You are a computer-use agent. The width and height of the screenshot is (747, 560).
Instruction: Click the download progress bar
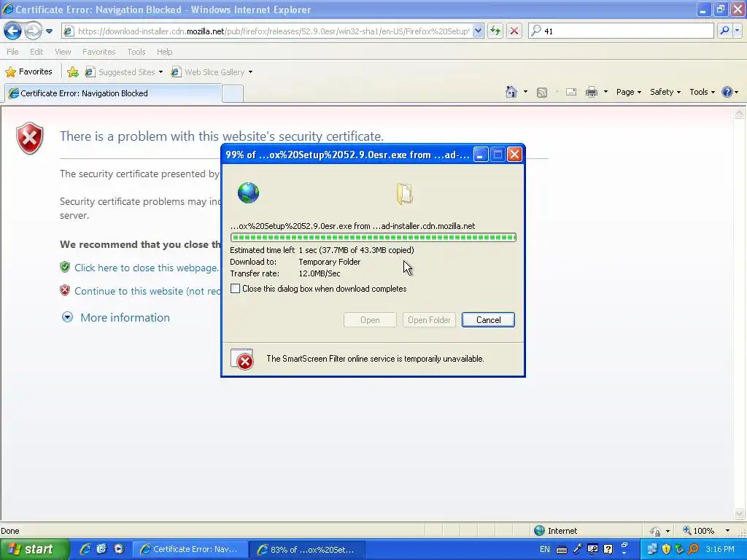click(x=373, y=237)
